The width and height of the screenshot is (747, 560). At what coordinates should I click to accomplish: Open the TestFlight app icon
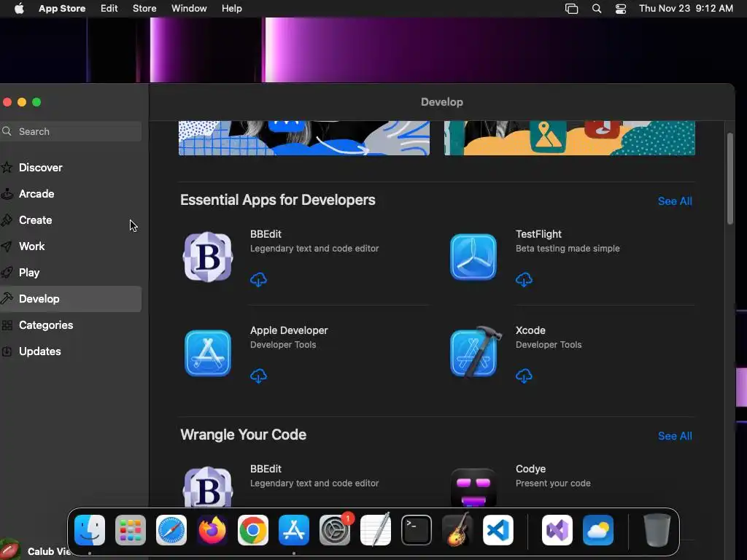[x=473, y=257]
